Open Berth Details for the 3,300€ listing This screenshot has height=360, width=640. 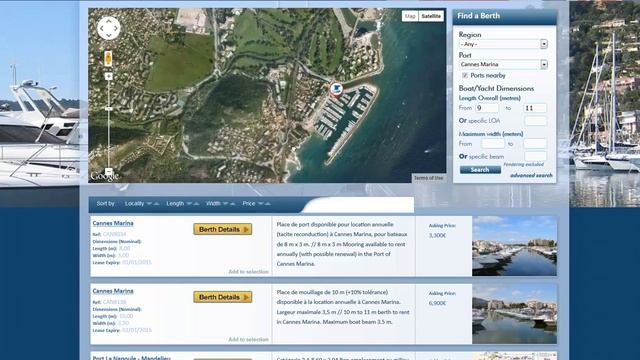[x=222, y=229]
